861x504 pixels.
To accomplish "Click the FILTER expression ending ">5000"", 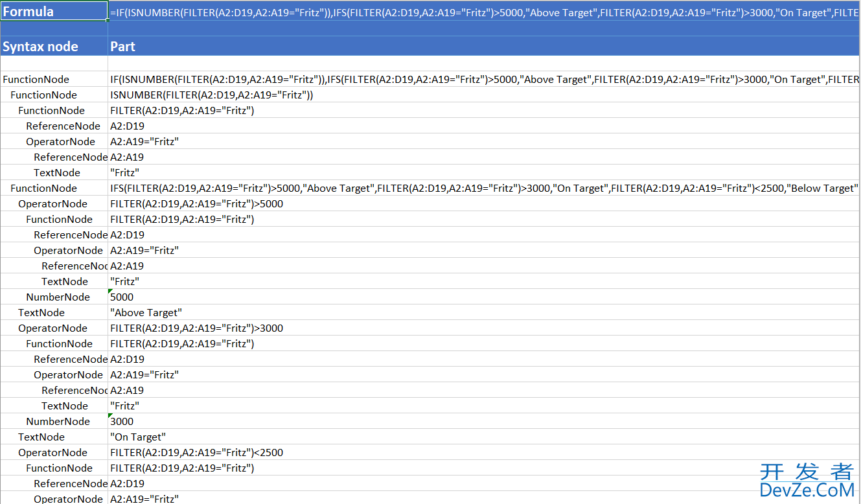I will click(x=485, y=203).
